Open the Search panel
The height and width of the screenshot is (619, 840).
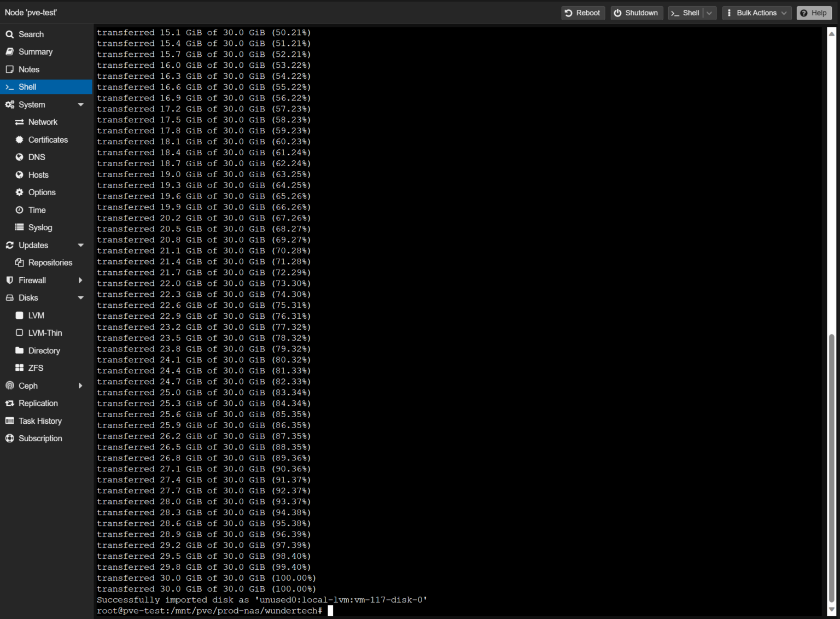coord(31,34)
